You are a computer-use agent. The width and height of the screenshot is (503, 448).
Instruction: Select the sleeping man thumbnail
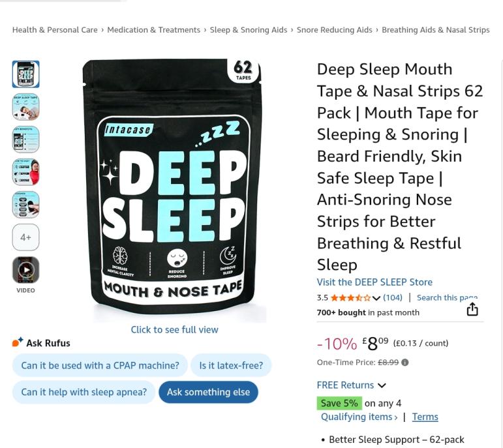click(25, 107)
